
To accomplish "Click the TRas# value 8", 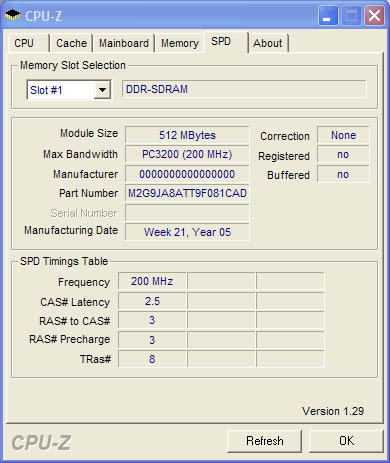I will (x=152, y=359).
